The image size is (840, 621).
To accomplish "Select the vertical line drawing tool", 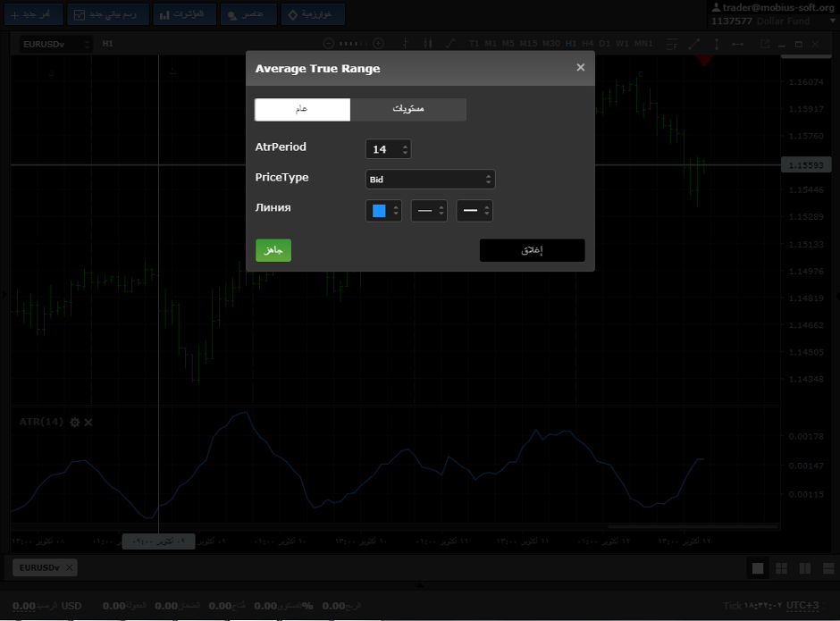I will [x=717, y=45].
